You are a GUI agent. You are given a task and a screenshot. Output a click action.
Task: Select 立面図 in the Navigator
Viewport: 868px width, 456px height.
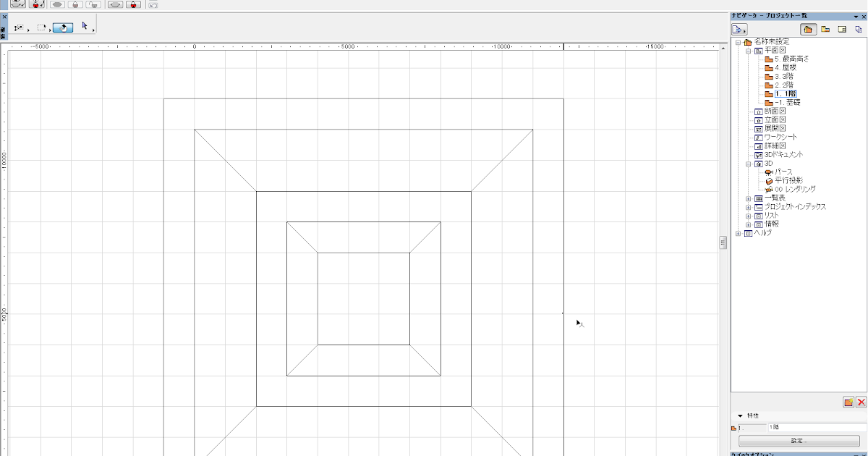(x=775, y=120)
